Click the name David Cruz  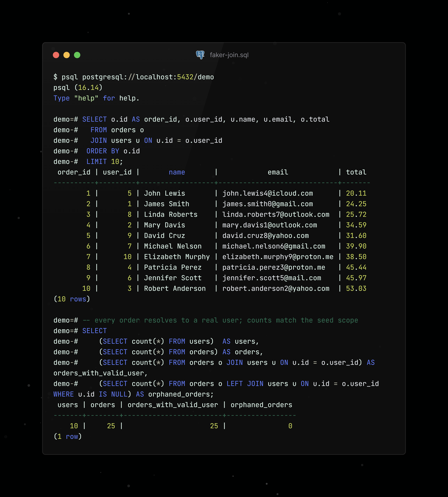click(164, 236)
